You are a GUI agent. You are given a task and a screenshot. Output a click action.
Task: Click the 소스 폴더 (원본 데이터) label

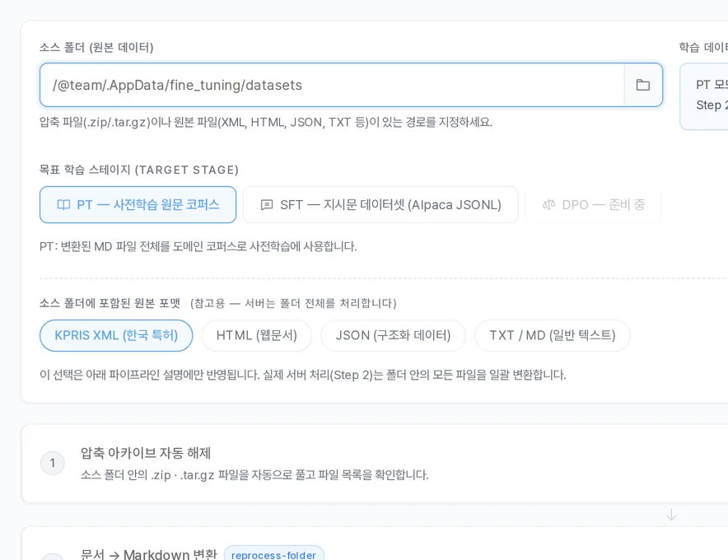click(96, 48)
